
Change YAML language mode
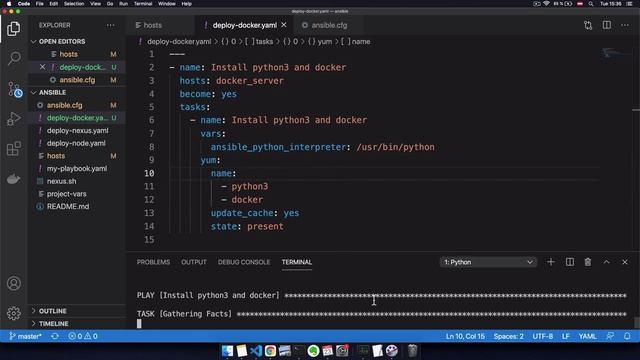pyautogui.click(x=587, y=336)
